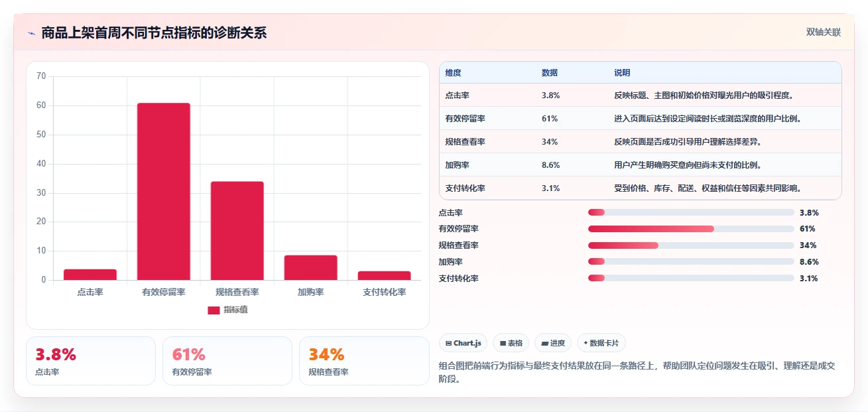Click the 70 y-axis tick label
The height and width of the screenshot is (412, 868).
pyautogui.click(x=41, y=76)
